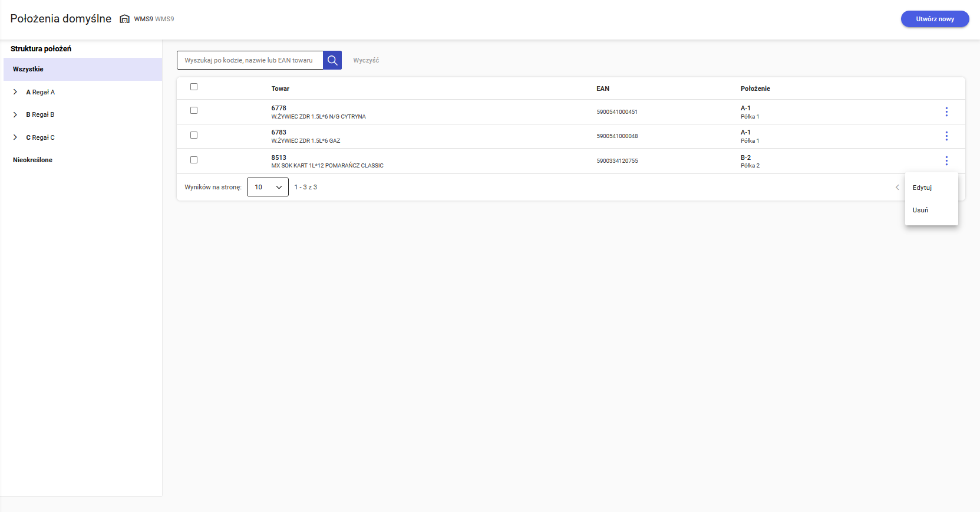The height and width of the screenshot is (512, 980).
Task: Select the Regał C label in sidebar
Action: pyautogui.click(x=43, y=137)
